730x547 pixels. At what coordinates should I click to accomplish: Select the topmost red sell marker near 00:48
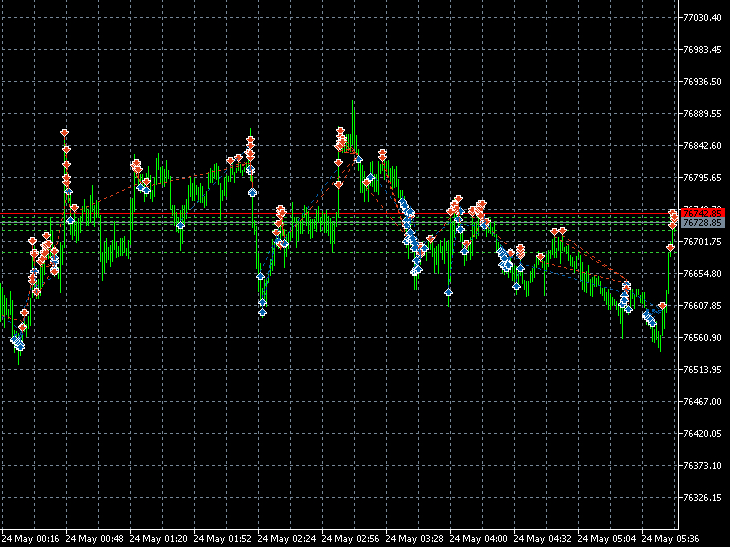(64, 133)
